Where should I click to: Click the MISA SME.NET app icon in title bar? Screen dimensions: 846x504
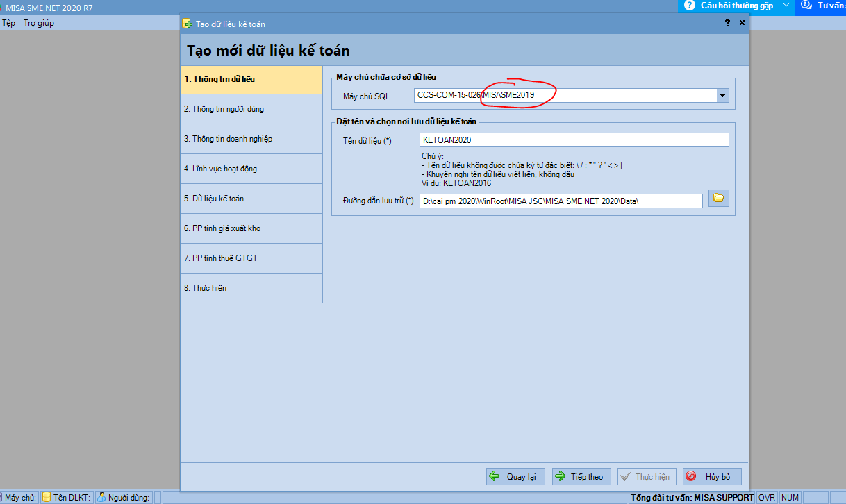click(x=1, y=7)
